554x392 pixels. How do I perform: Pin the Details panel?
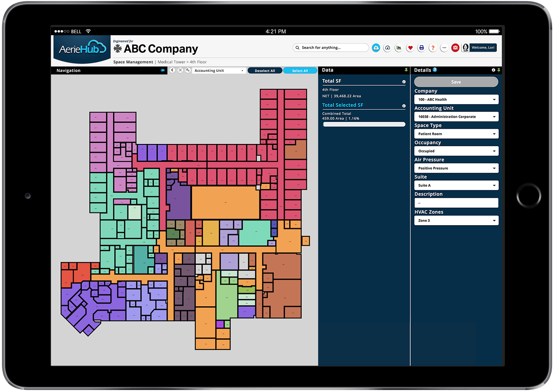tap(498, 70)
